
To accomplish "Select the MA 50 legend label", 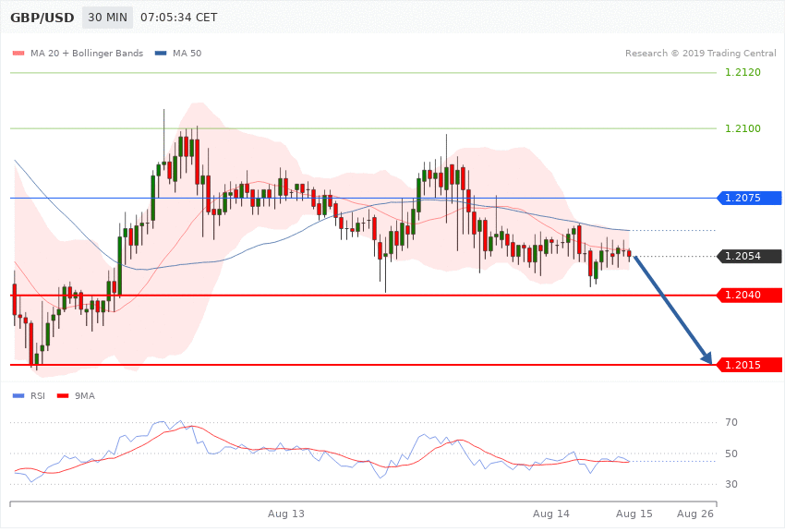I will click(x=187, y=53).
